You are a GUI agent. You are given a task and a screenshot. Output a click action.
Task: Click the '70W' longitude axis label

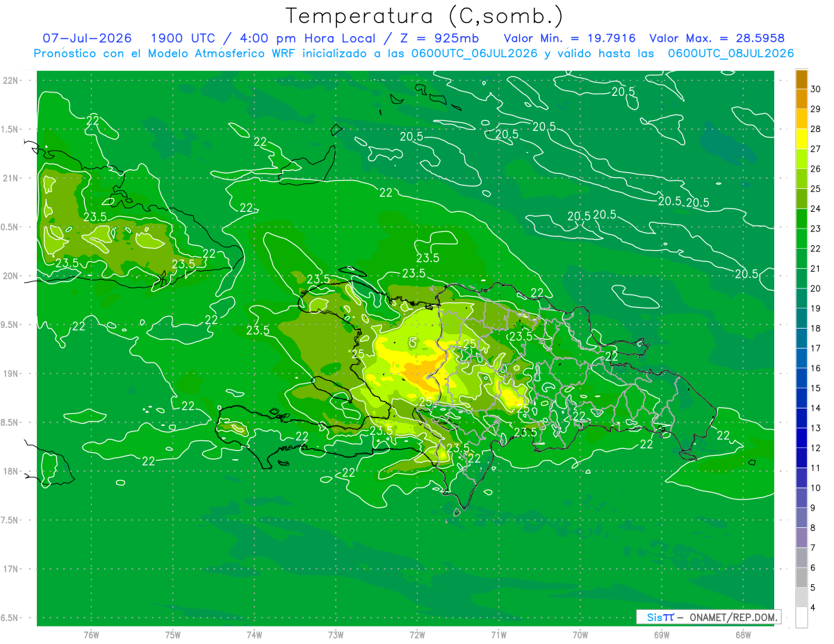pyautogui.click(x=580, y=634)
